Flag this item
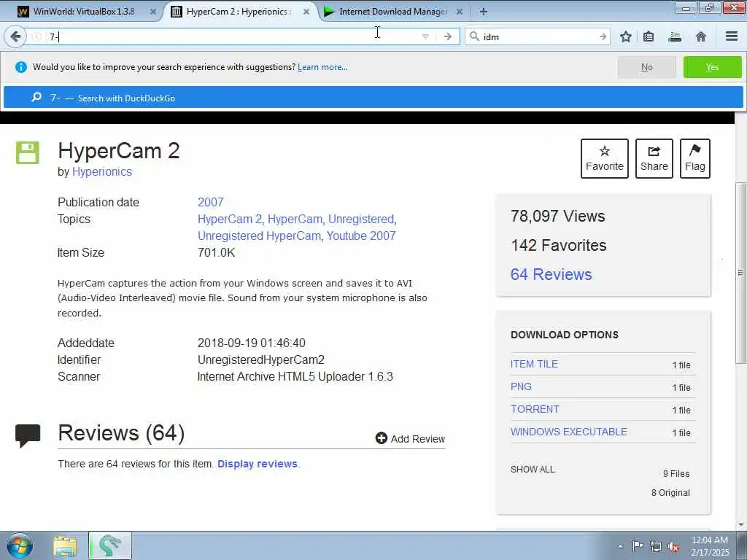Viewport: 747px width, 560px height. [695, 158]
